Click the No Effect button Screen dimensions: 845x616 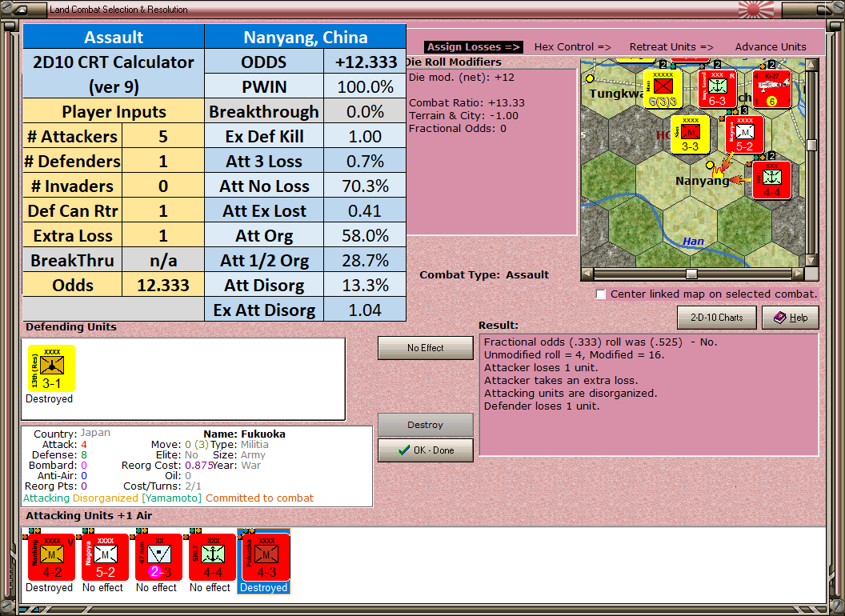point(426,348)
